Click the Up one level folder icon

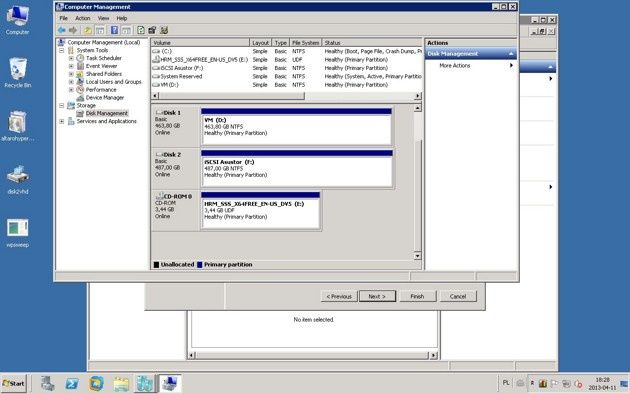(88, 30)
